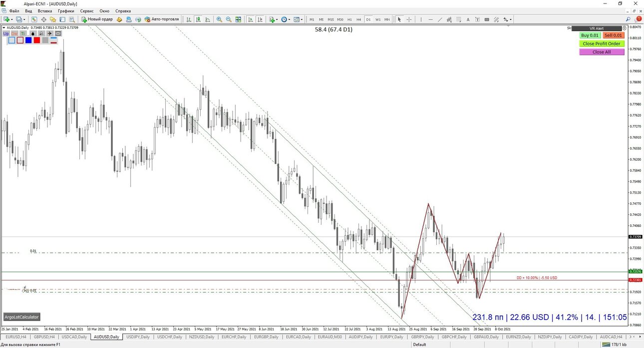Click the drop icon on chart panel
644x348 pixels.
pos(33,33)
